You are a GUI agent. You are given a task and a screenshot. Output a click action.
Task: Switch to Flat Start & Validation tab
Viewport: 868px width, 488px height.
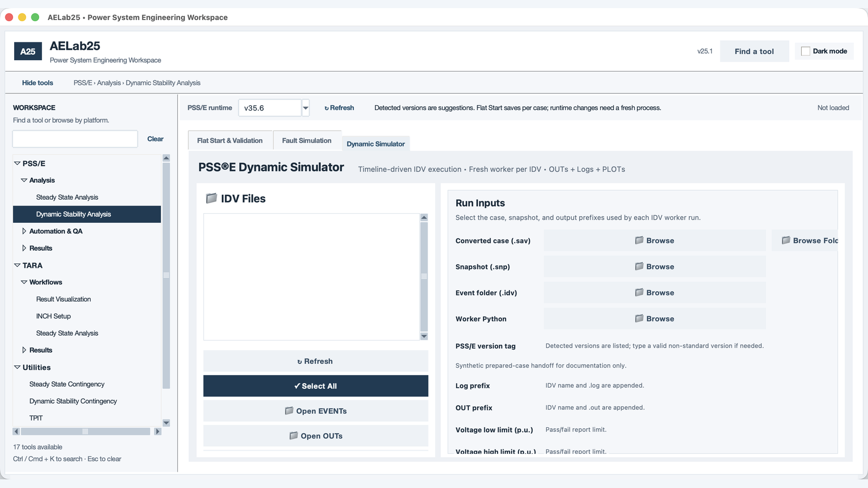(230, 140)
